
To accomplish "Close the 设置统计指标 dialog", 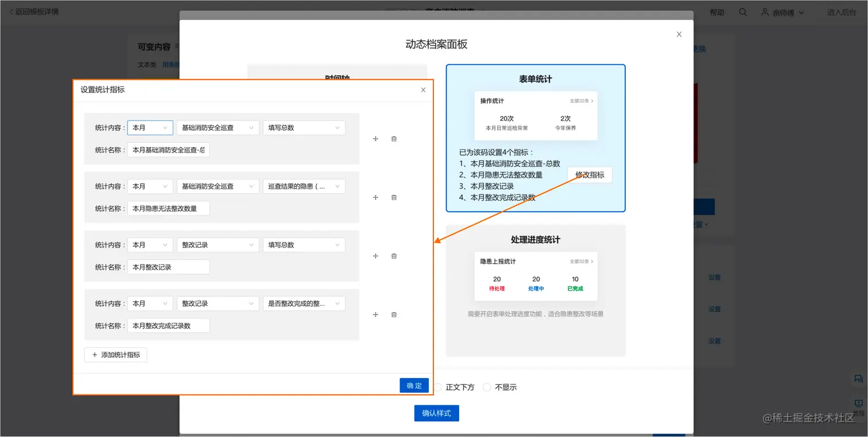I will (x=423, y=90).
